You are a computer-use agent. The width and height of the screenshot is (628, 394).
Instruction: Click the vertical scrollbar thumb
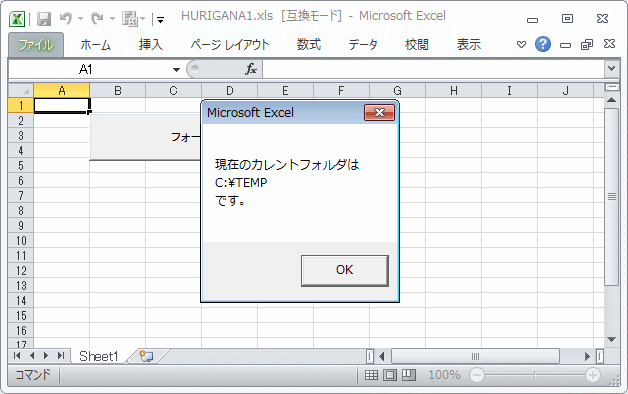tap(612, 197)
